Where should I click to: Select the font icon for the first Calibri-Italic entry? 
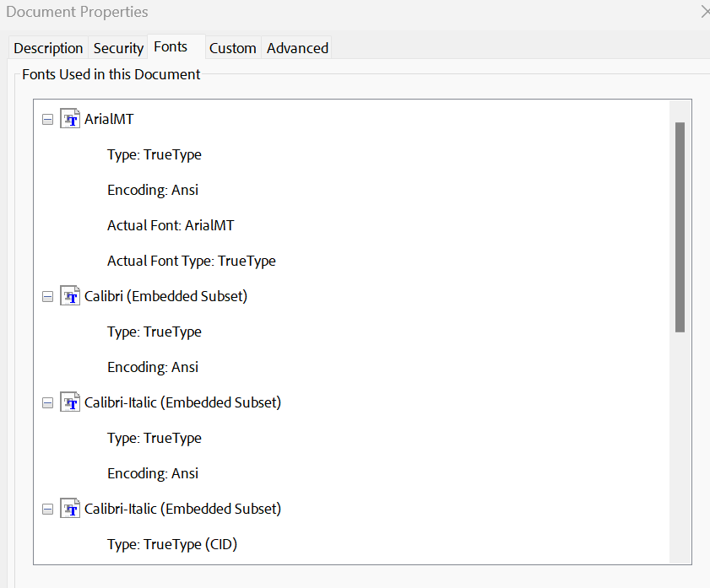[x=69, y=402]
